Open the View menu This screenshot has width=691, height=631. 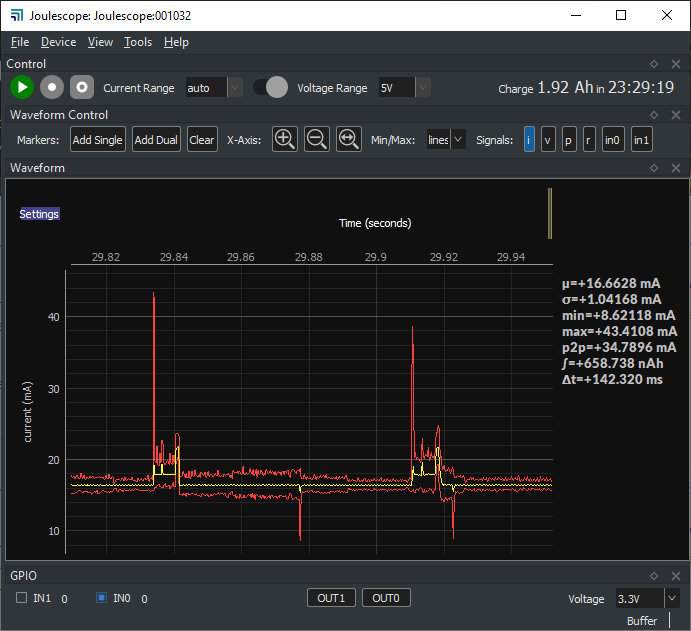point(100,42)
